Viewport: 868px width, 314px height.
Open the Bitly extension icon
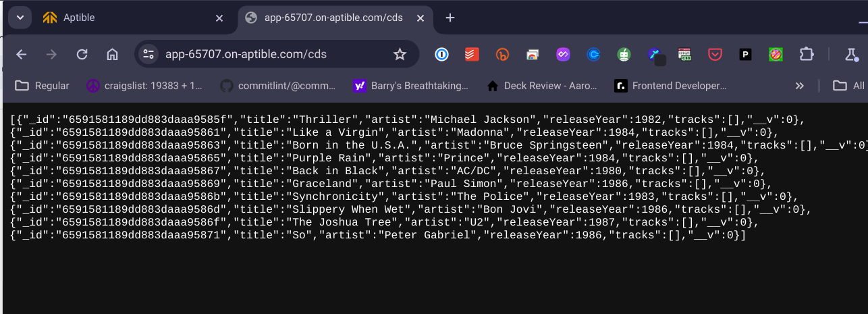coord(502,54)
